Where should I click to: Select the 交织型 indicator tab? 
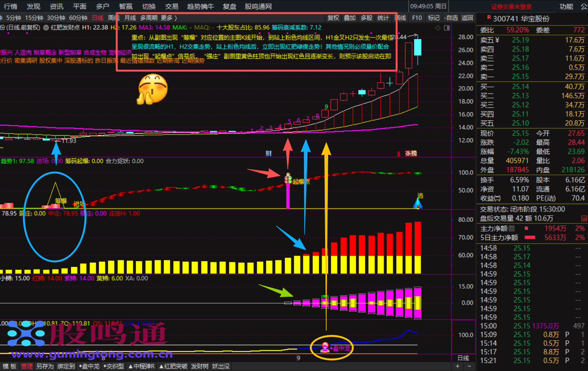coord(114,366)
